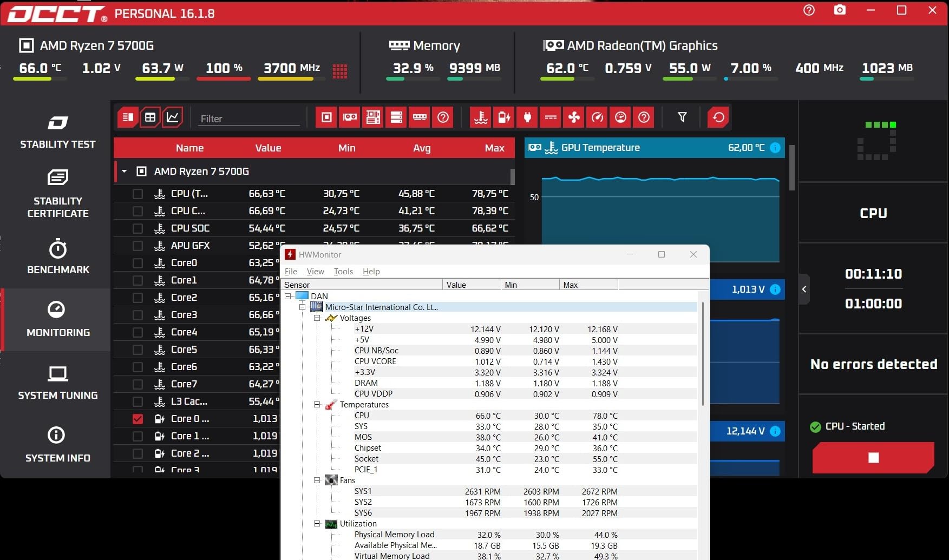Click the HWMonitor vertical scrollbar
Image resolution: width=949 pixels, height=560 pixels.
pos(703,354)
